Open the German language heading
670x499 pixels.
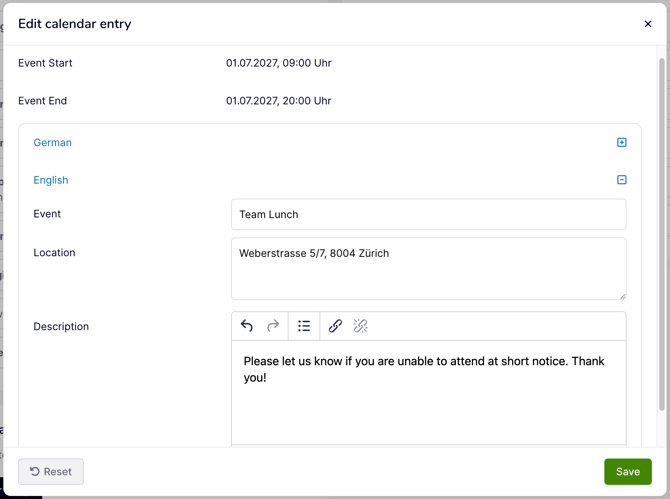[x=52, y=143]
